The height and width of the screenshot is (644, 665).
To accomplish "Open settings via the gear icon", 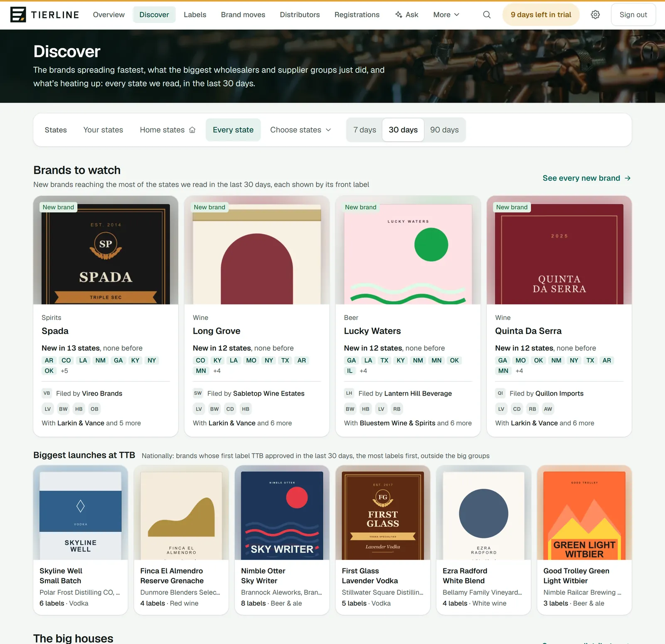I will (x=595, y=15).
